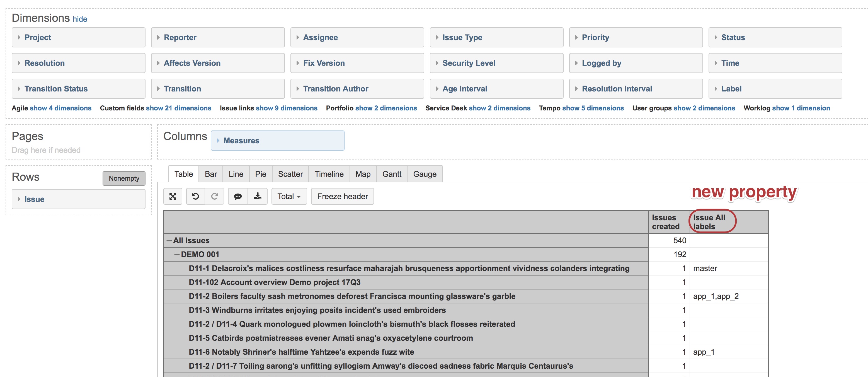Click the redo icon
This screenshot has height=377, width=868.
point(215,196)
